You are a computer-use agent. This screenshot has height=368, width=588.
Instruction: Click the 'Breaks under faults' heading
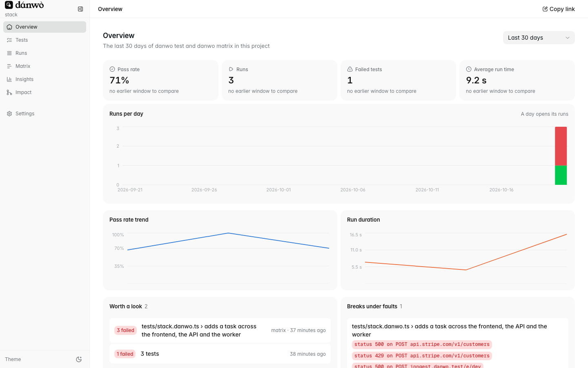372,306
